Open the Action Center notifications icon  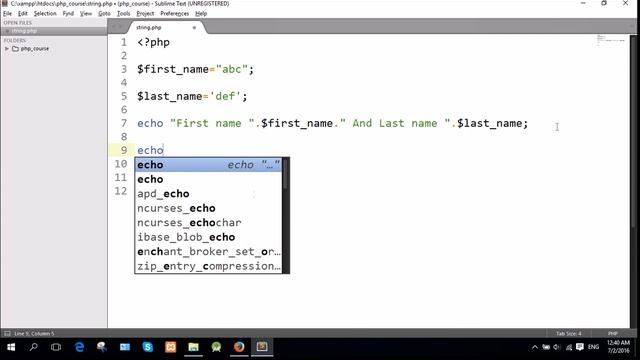[x=580, y=347]
